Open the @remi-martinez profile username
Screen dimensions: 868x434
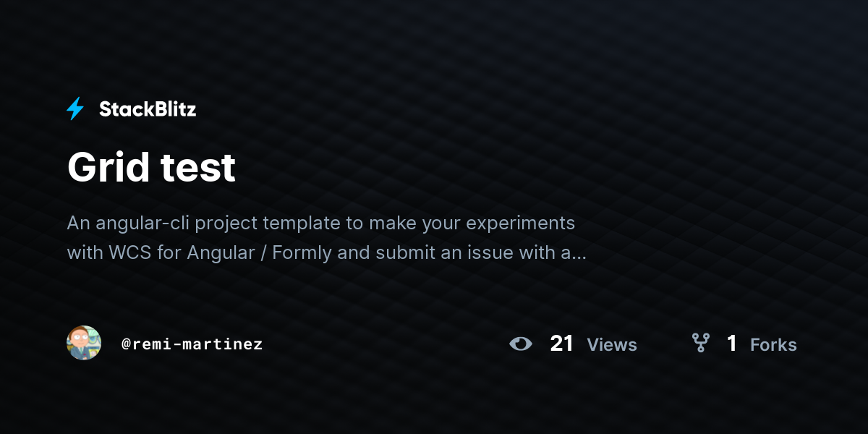coord(192,344)
